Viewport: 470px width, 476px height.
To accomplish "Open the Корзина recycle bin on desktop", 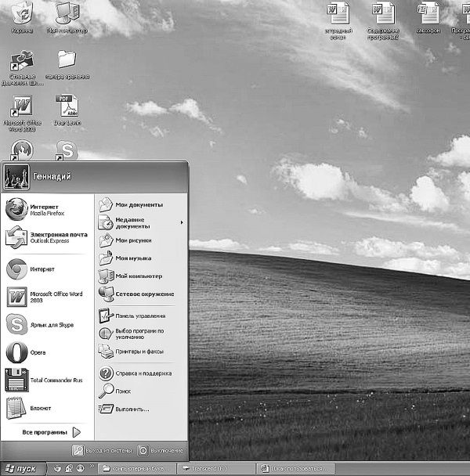I will coord(22,17).
